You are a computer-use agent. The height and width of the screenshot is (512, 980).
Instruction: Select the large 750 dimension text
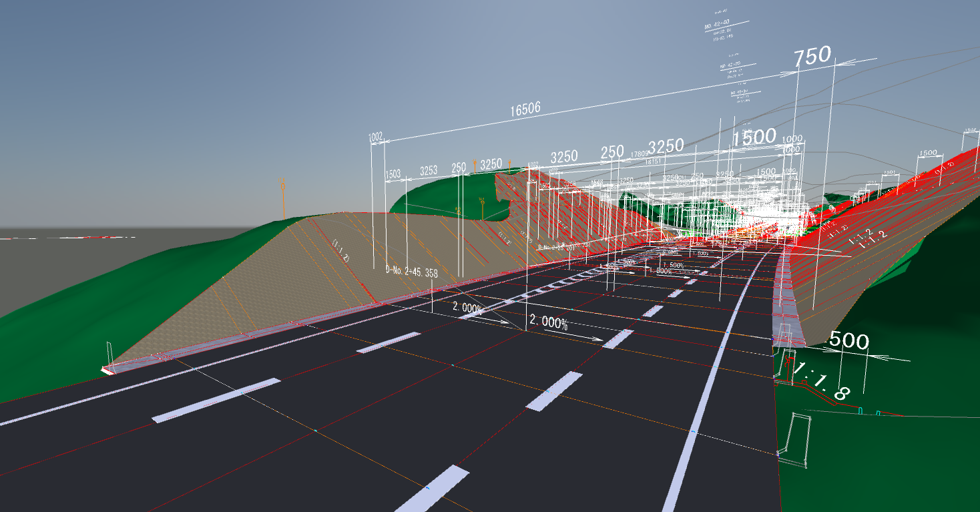point(812,56)
